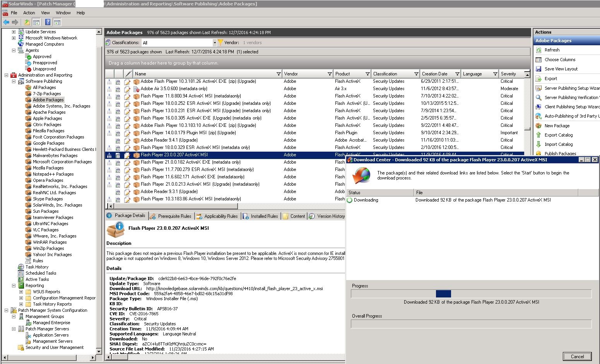Open the Action menu
The image size is (600, 364).
29,13
